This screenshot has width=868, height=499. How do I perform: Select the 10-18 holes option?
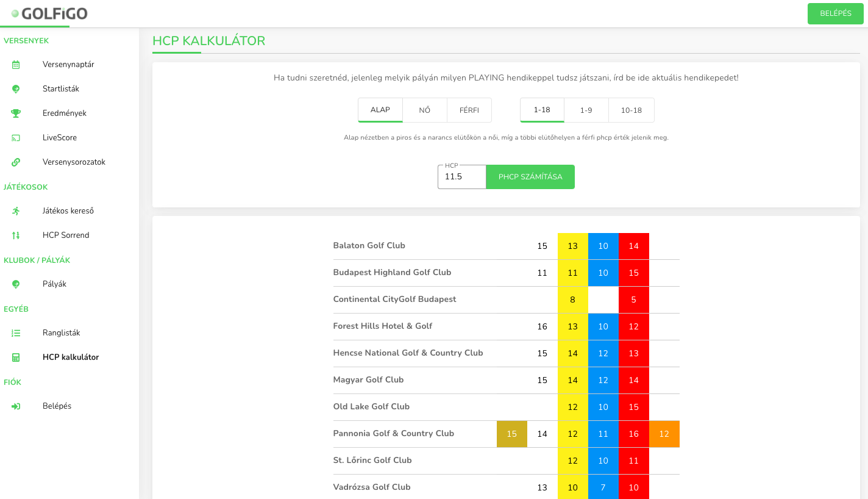[631, 110]
